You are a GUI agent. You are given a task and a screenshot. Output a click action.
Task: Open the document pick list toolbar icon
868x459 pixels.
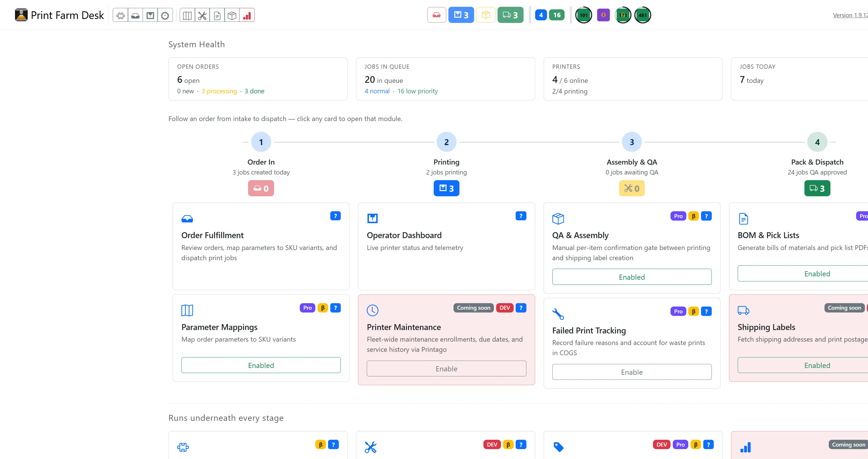coord(217,15)
